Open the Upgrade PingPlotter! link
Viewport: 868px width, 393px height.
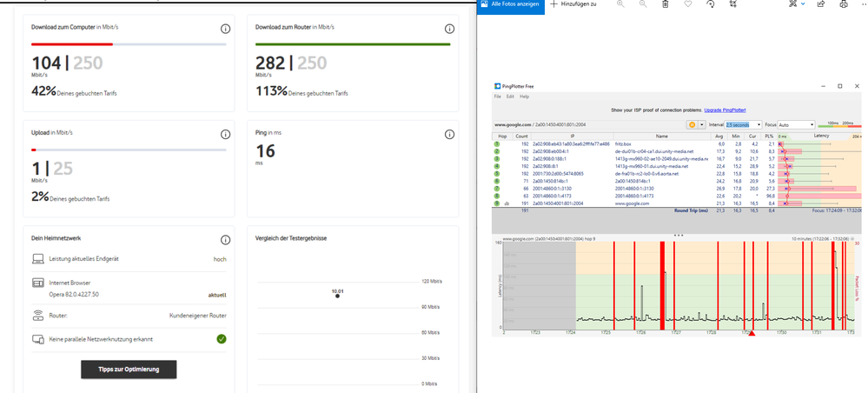(726, 110)
